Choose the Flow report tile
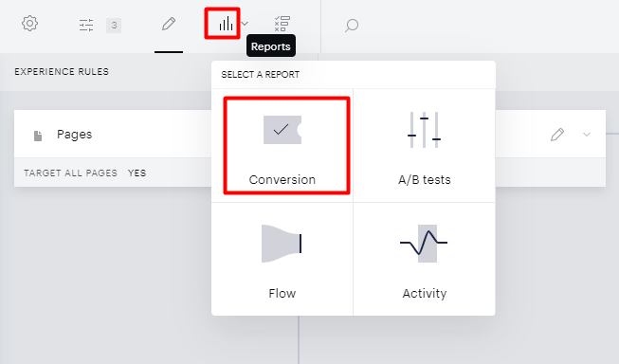 pos(282,259)
